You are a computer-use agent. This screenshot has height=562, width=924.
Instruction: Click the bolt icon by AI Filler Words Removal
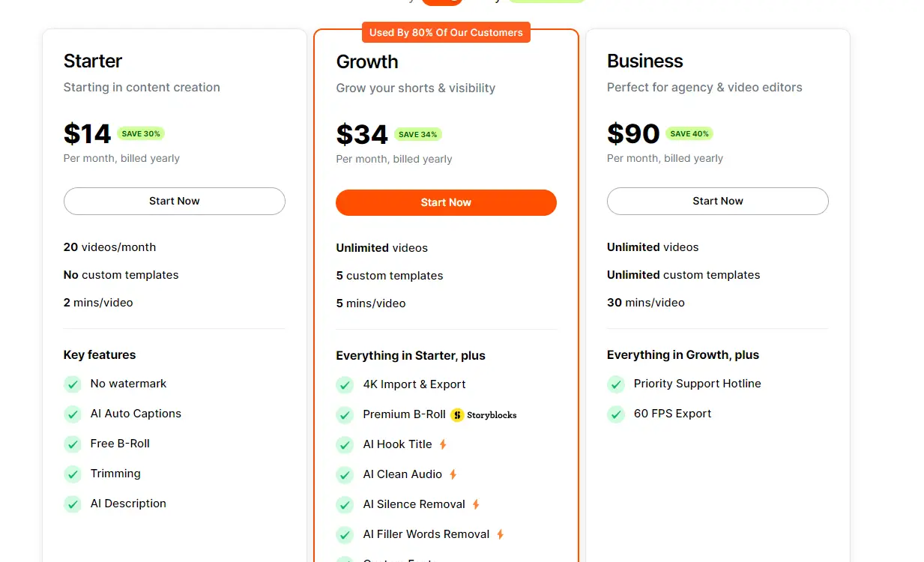500,534
